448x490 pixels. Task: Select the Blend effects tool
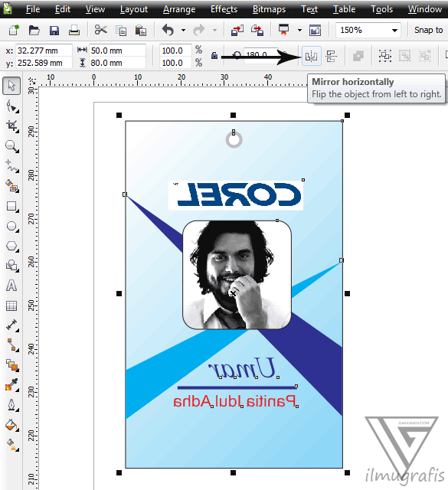point(12,365)
